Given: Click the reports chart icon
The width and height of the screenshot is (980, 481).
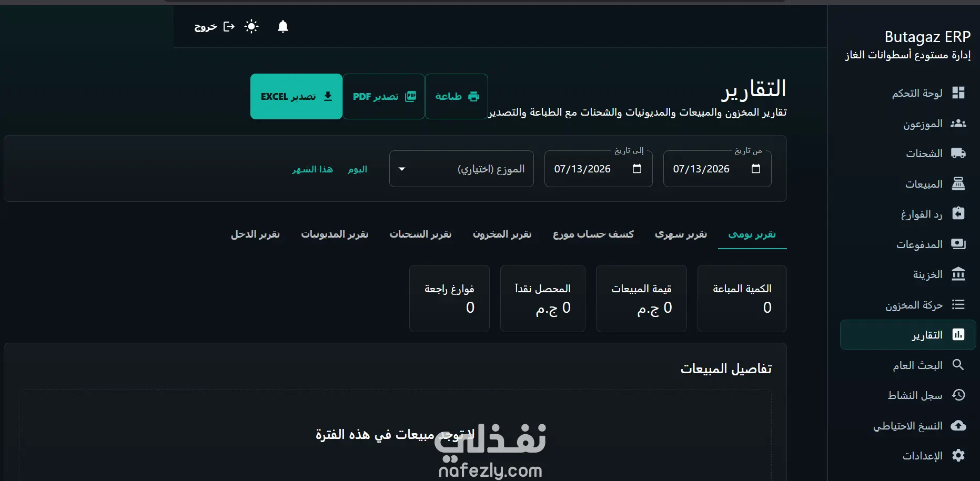Looking at the screenshot, I should (x=958, y=335).
